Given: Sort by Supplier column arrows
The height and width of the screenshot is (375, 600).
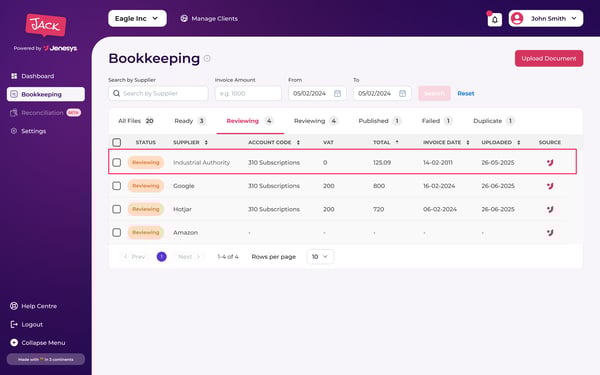Looking at the screenshot, I should [206, 142].
